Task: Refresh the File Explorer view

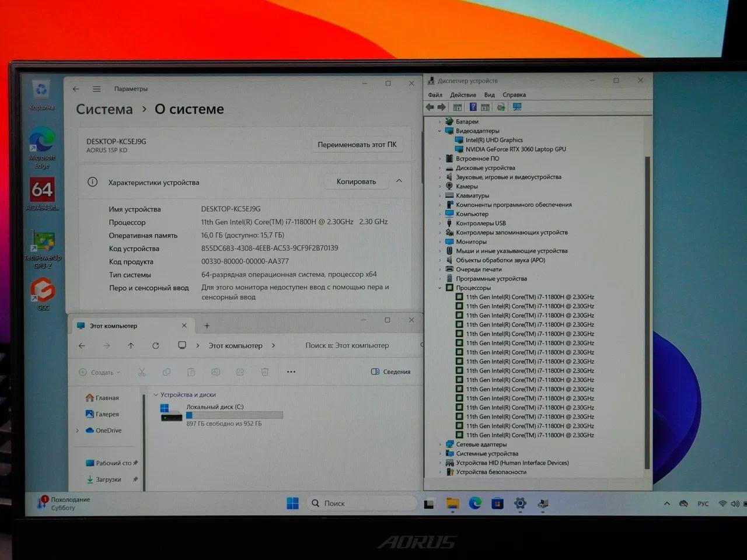Action: (156, 345)
